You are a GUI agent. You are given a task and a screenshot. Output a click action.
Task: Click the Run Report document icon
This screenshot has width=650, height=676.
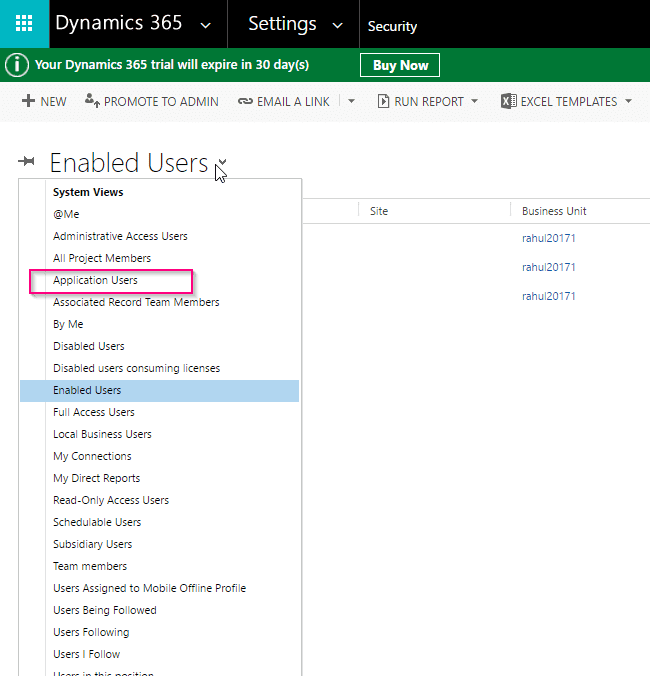[x=383, y=101]
